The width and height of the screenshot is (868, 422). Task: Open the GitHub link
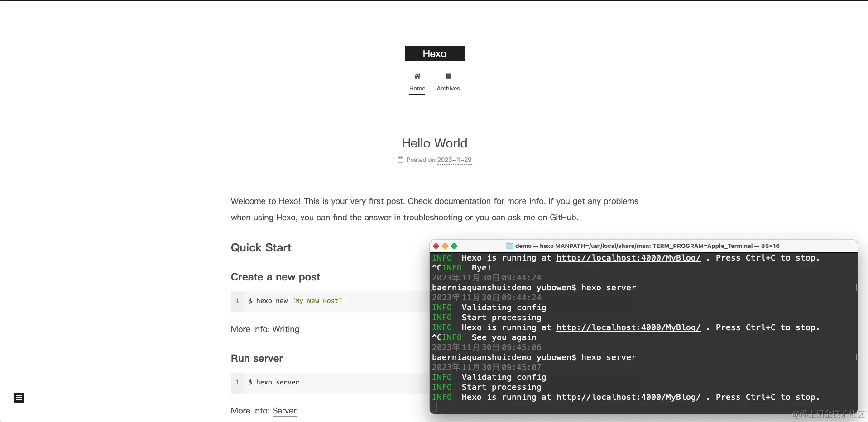pos(563,218)
